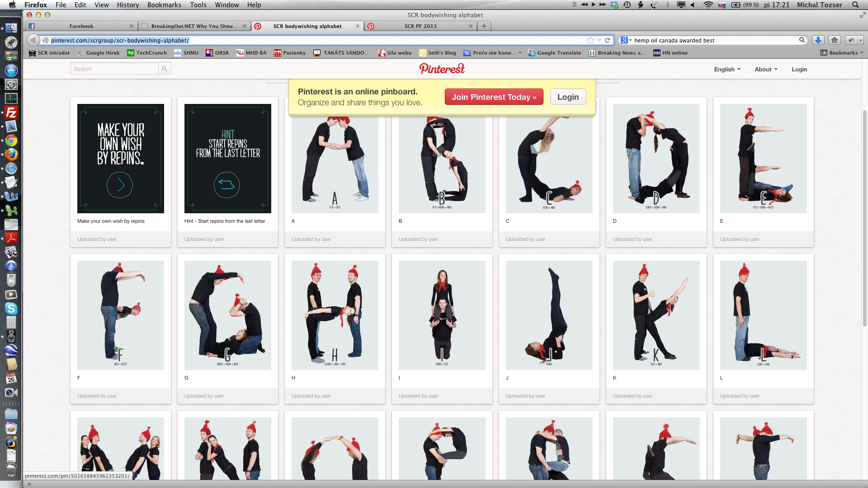Image resolution: width=868 pixels, height=488 pixels.
Task: Go to the Firefox home page button
Action: pyautogui.click(x=835, y=40)
